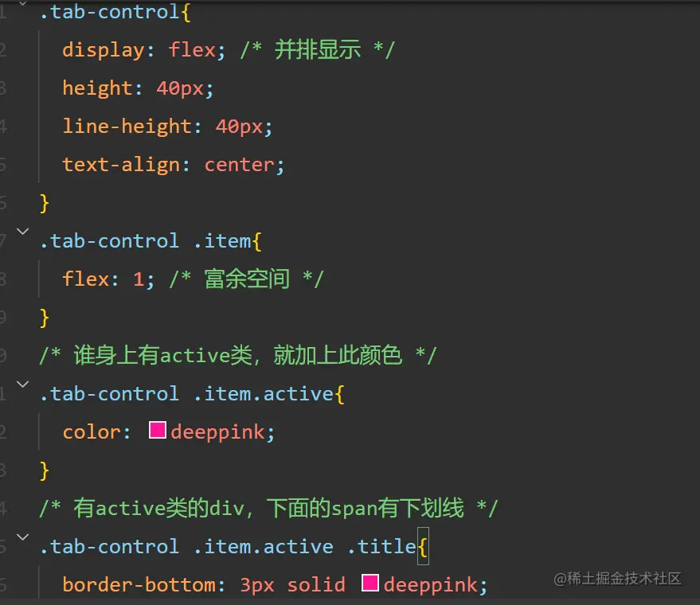Screen dimensions: 700x605
Task: Click the 富余空间 comment text
Action: (x=246, y=279)
